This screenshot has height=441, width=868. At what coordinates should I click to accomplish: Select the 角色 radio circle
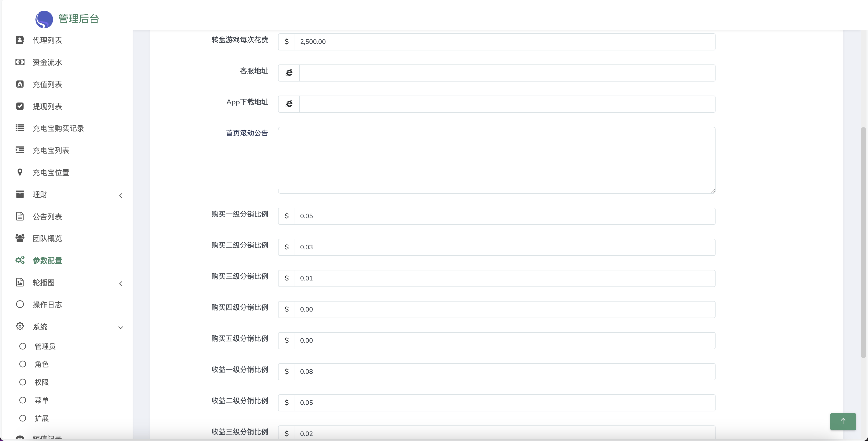pyautogui.click(x=23, y=364)
